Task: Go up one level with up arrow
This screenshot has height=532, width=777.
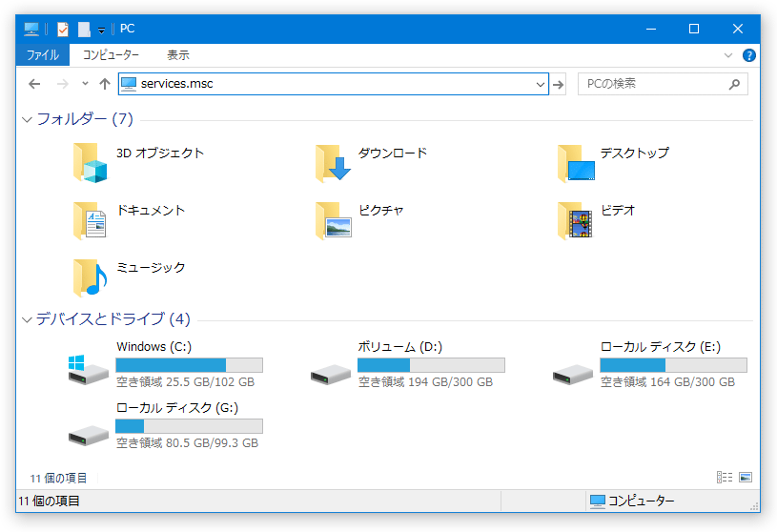Action: 105,84
